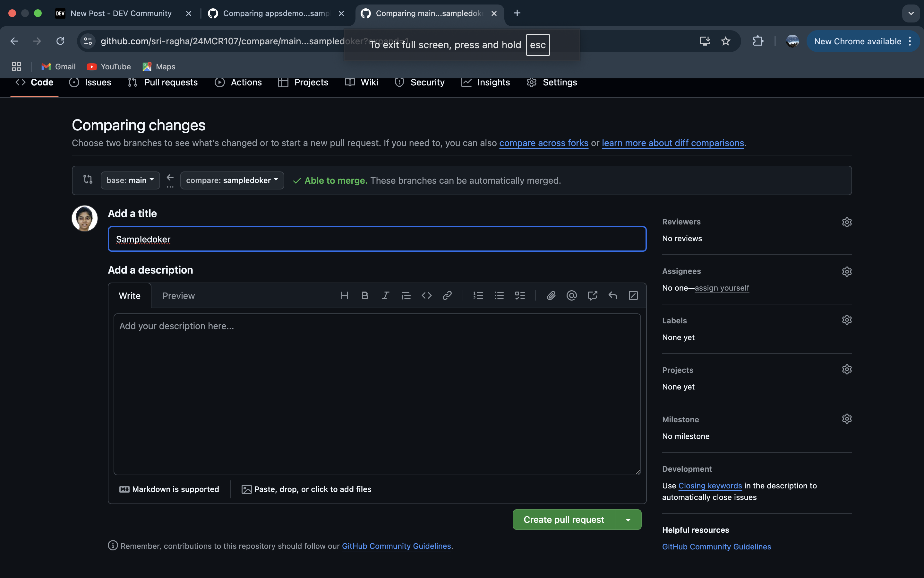
Task: Attach files with the paperclip icon
Action: 551,295
